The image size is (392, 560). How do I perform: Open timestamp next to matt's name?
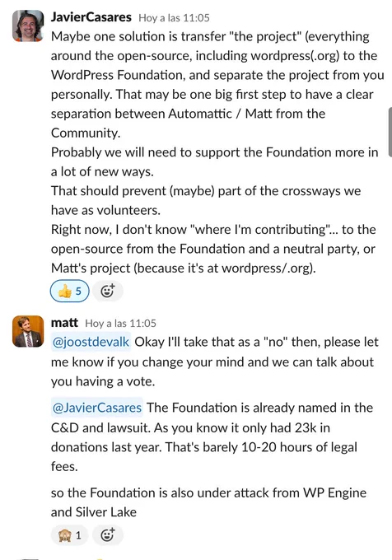coord(121,323)
